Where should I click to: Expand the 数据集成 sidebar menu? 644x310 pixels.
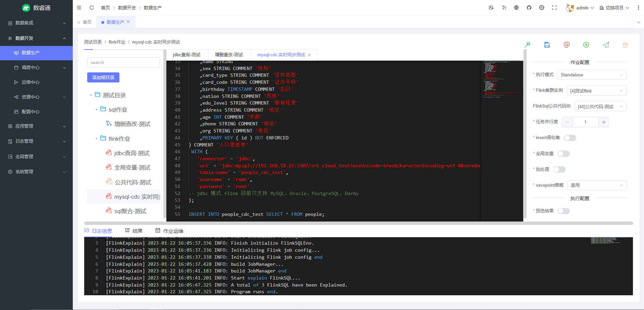36,23
